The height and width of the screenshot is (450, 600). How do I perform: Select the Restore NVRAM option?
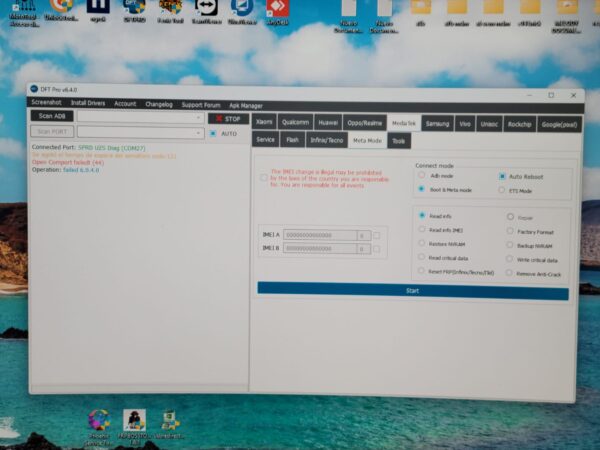pyautogui.click(x=422, y=243)
